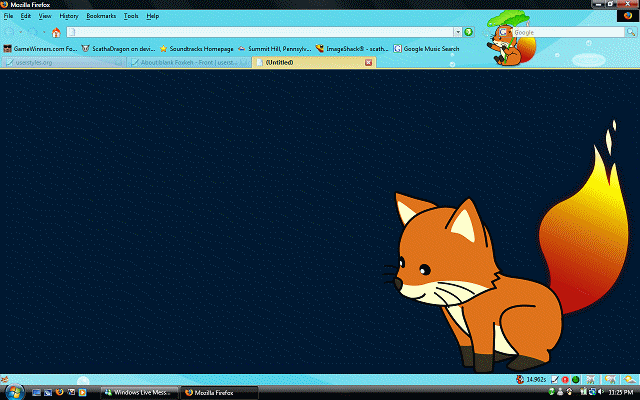Viewport: 640px width, 400px height.
Task: Click the search magnifier button
Action: pyautogui.click(x=631, y=32)
